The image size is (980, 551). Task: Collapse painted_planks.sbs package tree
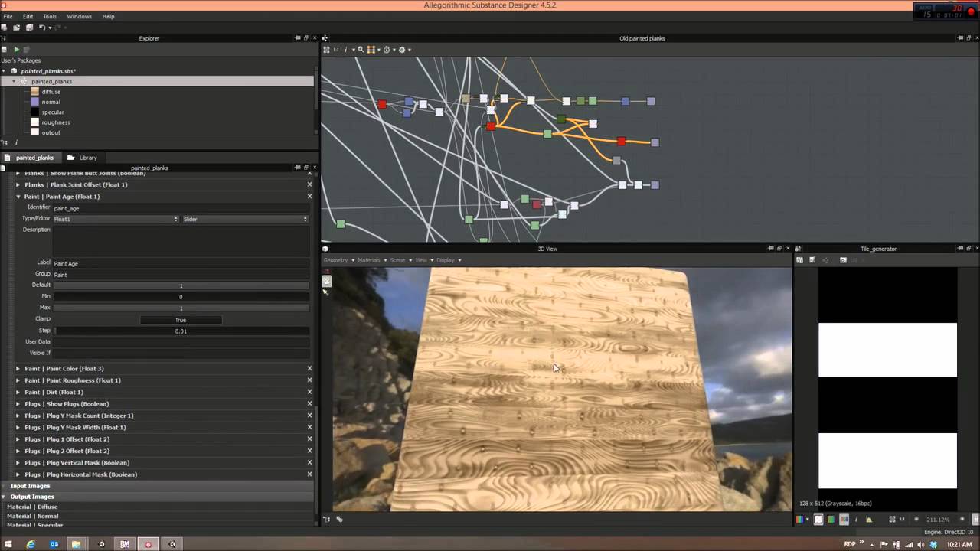pyautogui.click(x=5, y=71)
